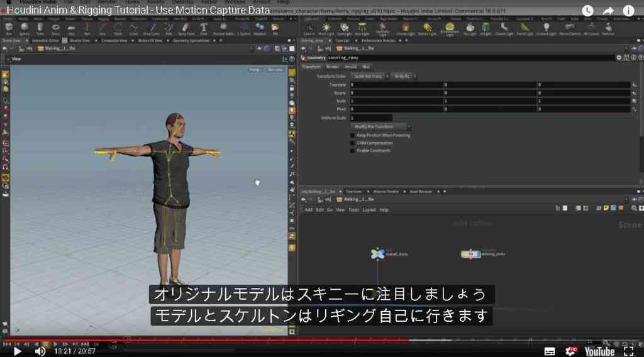Toggle YouTube subtitles/captions button

[550, 351]
